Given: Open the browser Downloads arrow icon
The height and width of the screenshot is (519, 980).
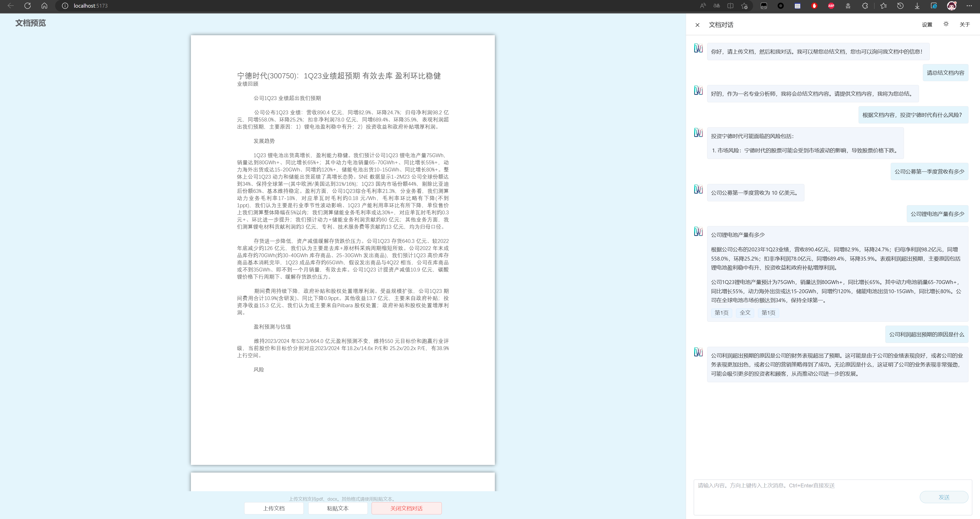Looking at the screenshot, I should [917, 6].
